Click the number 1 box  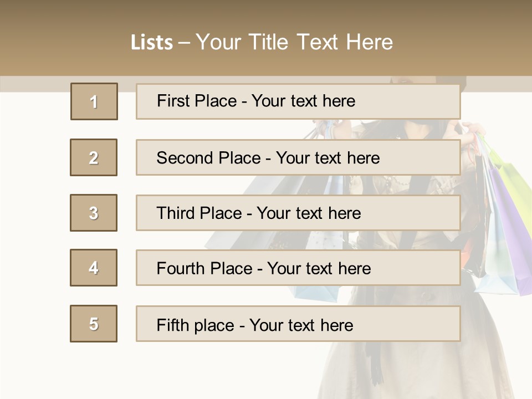(94, 101)
